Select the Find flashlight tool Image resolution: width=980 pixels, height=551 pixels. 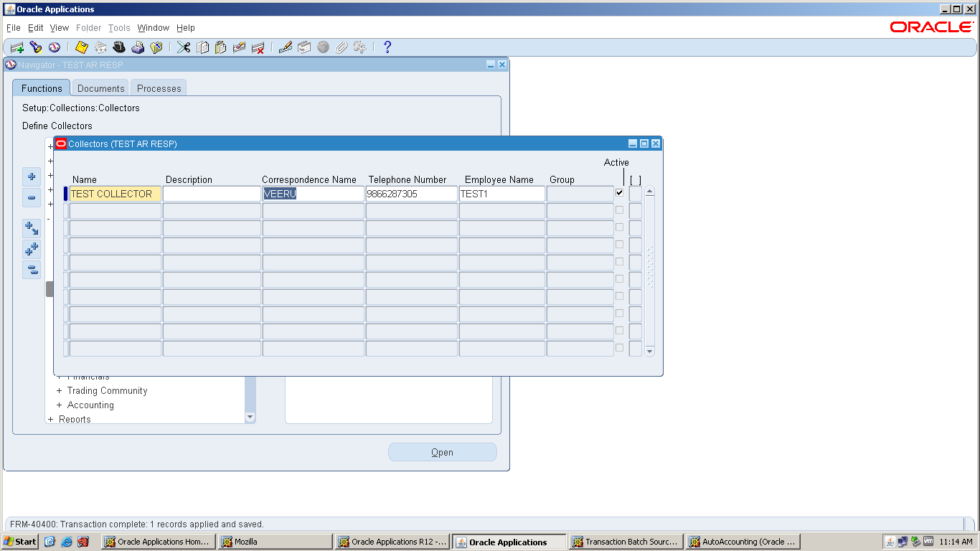[x=35, y=47]
